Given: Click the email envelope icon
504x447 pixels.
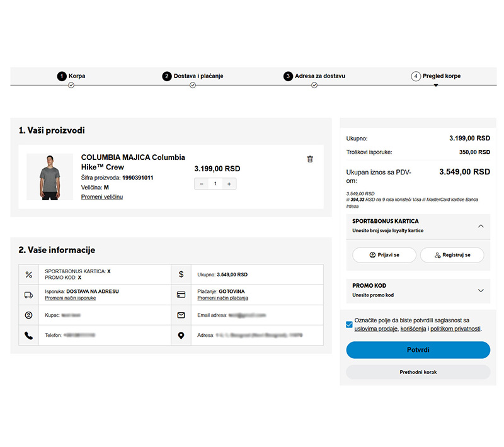Looking at the screenshot, I should 181,315.
